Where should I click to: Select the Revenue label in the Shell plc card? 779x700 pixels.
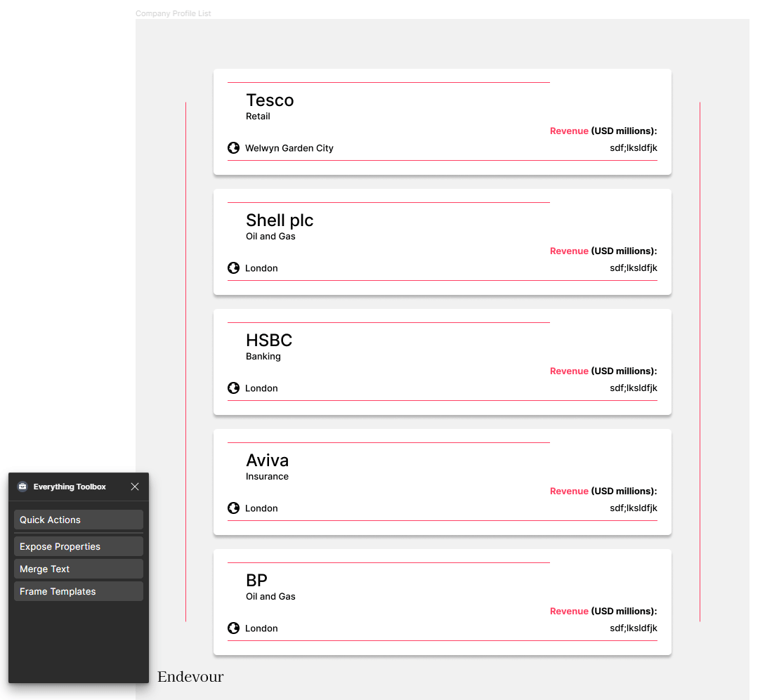click(x=603, y=251)
